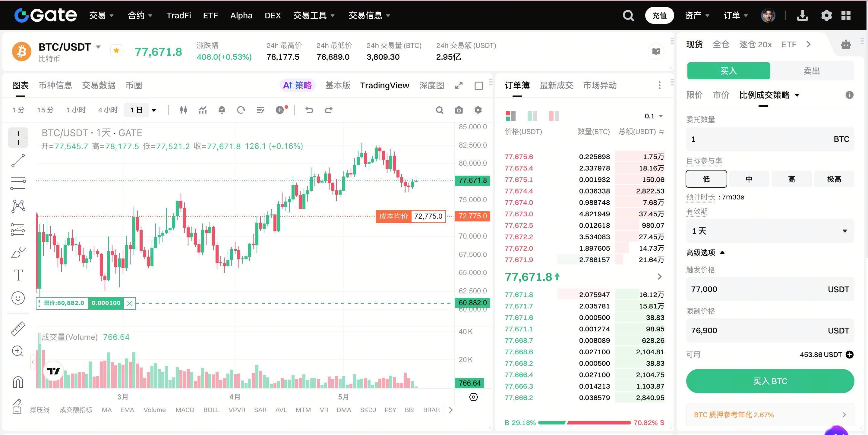Image resolution: width=868 pixels, height=435 pixels.
Task: Select the trend line drawing tool
Action: coord(18,161)
